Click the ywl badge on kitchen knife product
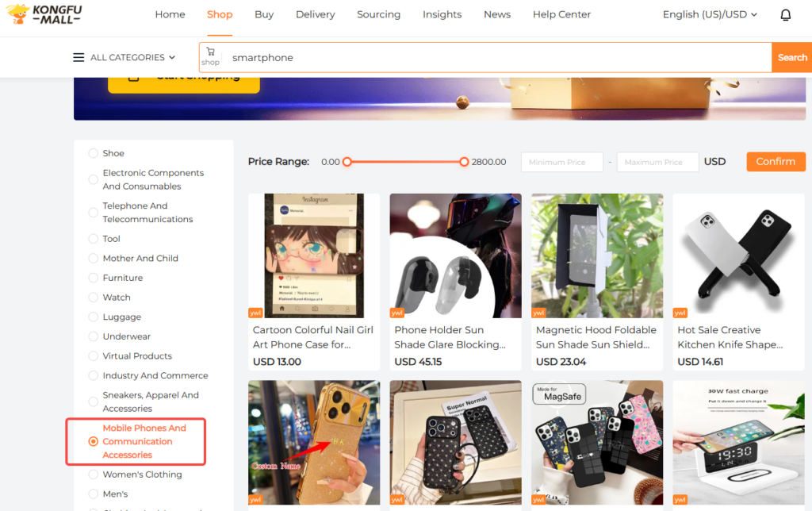This screenshot has height=511, width=812. tap(680, 313)
